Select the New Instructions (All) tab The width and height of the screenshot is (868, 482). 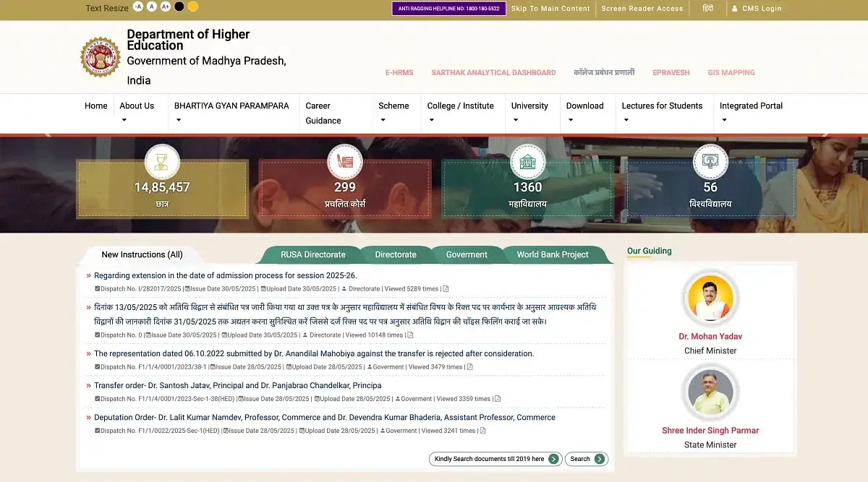tap(142, 254)
